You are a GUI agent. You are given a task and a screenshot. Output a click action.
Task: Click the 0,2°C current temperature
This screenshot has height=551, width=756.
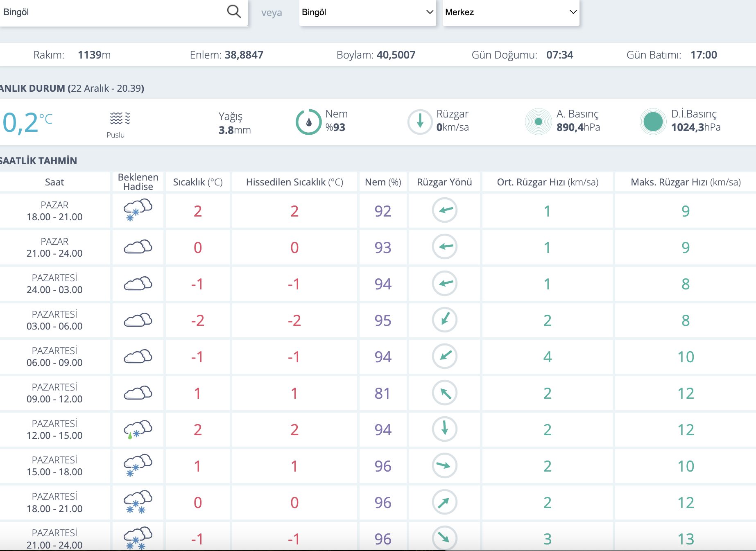(27, 122)
